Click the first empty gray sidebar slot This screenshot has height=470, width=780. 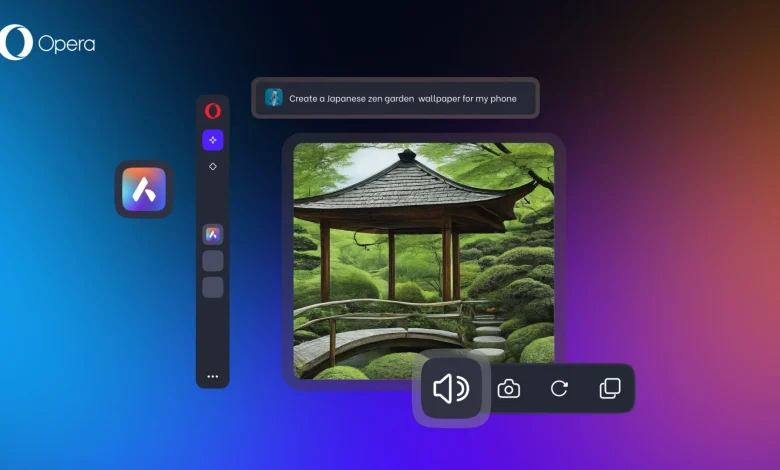coord(212,261)
